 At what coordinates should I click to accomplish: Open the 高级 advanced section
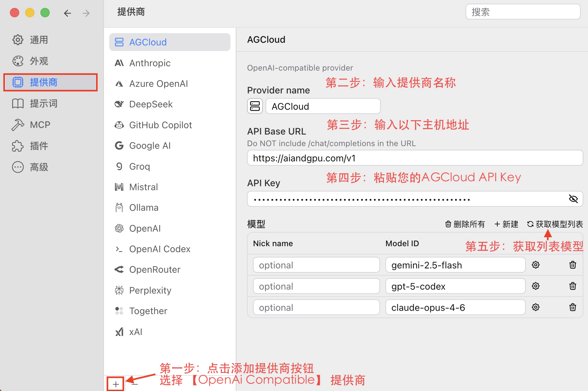coord(50,167)
